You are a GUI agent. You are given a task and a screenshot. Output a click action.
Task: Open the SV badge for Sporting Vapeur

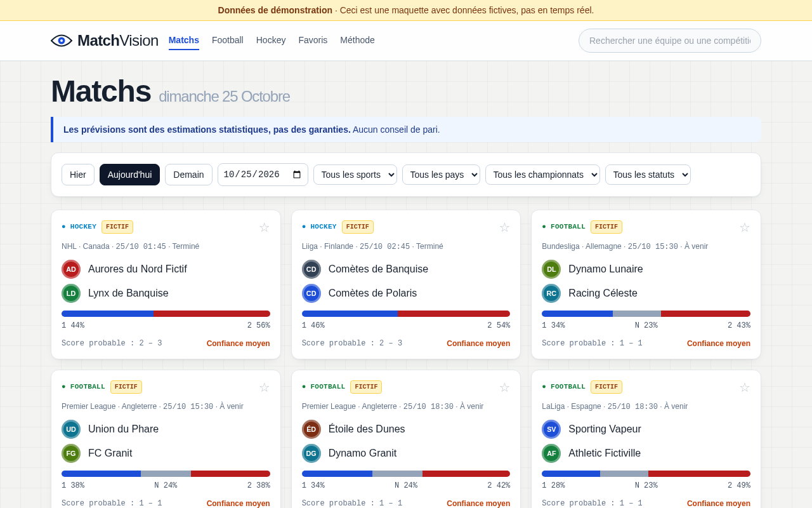pos(551,429)
